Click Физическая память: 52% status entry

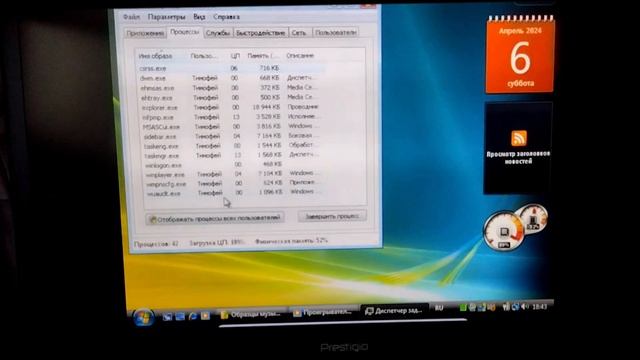click(291, 241)
